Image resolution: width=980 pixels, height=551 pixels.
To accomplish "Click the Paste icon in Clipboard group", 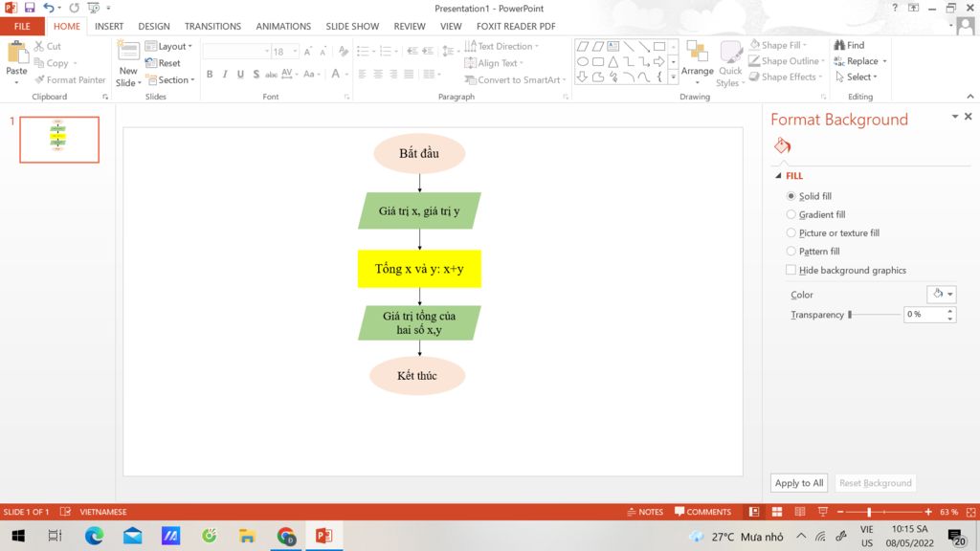I will coord(17,54).
